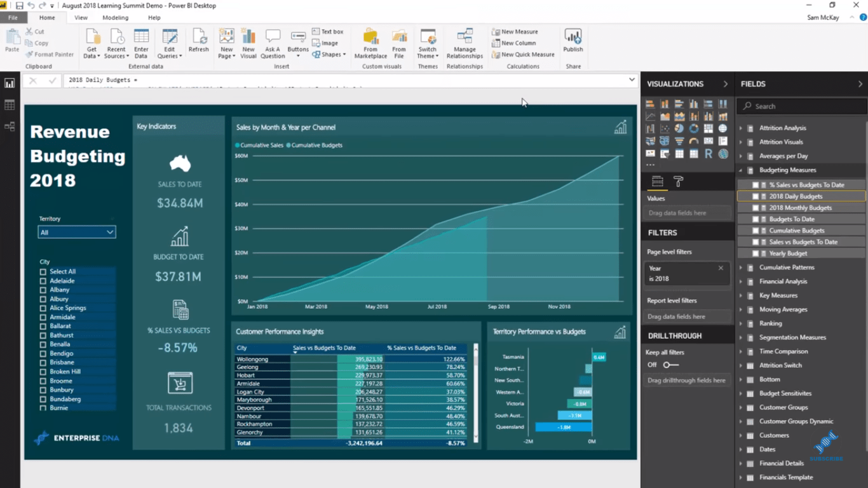The width and height of the screenshot is (868, 488).
Task: Import custom visual From File
Action: (399, 44)
